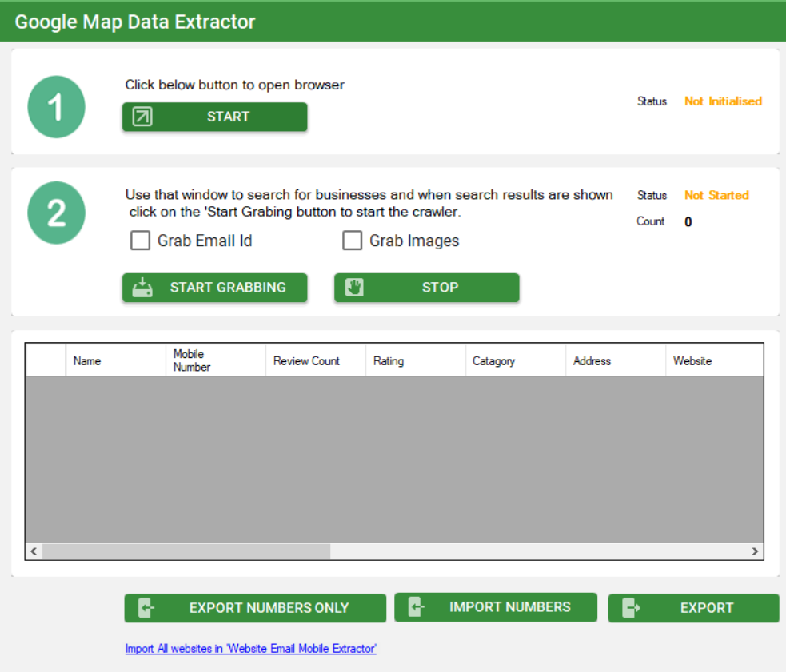Click the hand icon on the STOP button
Image resolution: width=786 pixels, height=672 pixels.
(354, 288)
